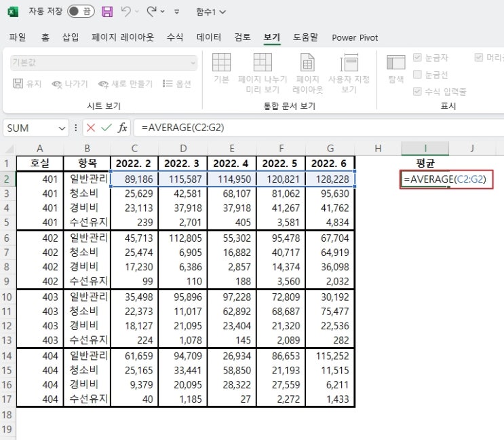Confirm the formula with the check mark
The image size is (504, 440).
[106, 128]
